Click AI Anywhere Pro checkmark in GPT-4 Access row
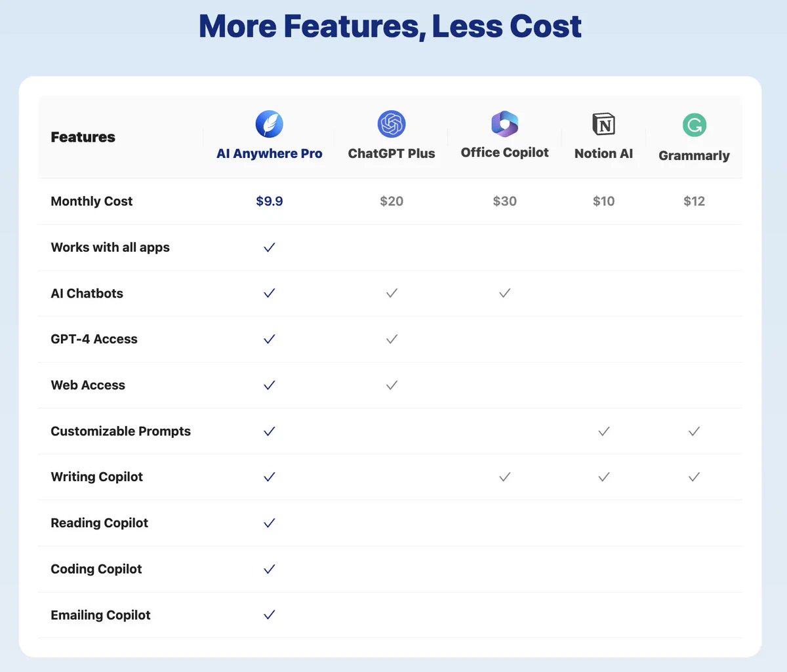 tap(269, 339)
